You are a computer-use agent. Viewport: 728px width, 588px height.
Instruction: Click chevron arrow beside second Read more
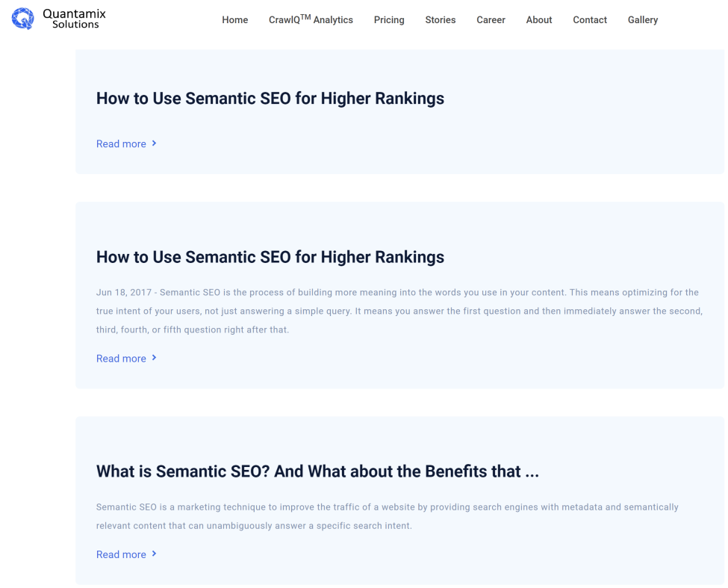154,357
